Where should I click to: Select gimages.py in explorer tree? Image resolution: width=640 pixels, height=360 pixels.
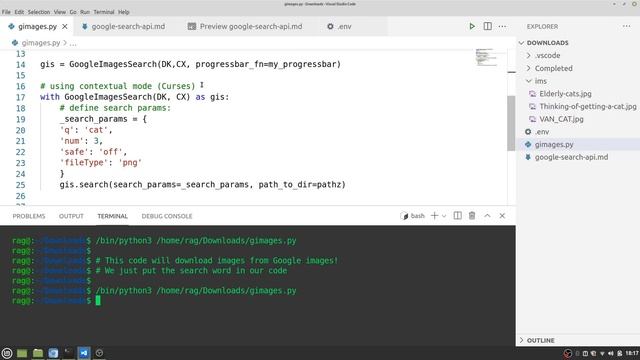tap(554, 144)
